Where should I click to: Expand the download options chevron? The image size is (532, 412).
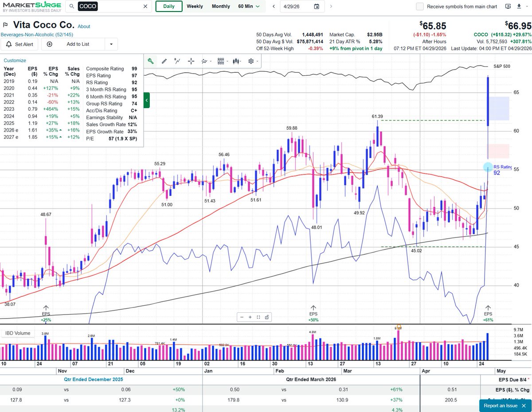click(526, 6)
